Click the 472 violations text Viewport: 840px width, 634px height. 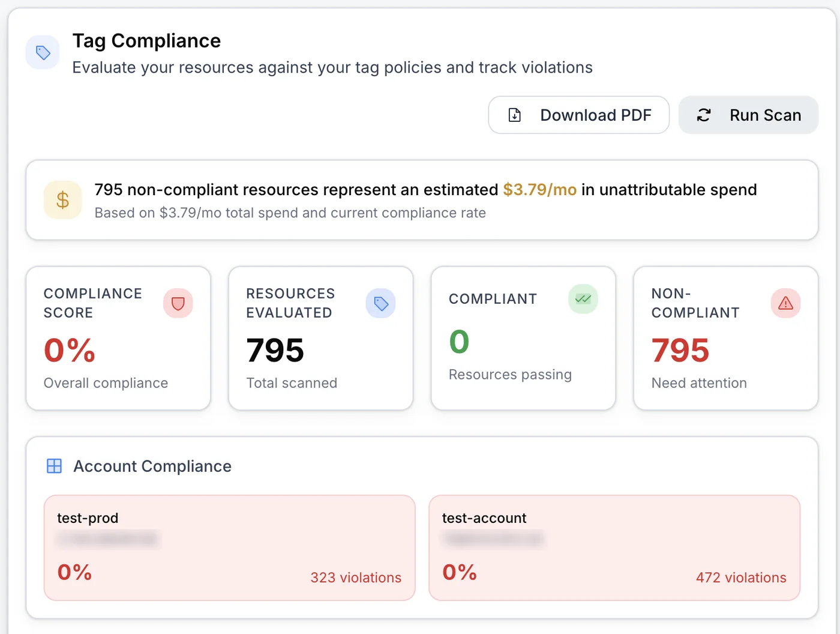[741, 578]
